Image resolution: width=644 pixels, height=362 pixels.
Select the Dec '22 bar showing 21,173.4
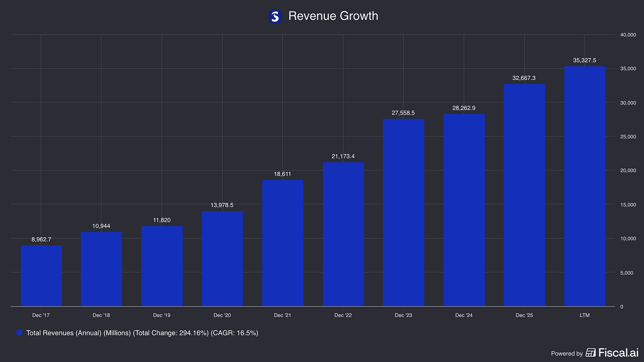click(343, 234)
